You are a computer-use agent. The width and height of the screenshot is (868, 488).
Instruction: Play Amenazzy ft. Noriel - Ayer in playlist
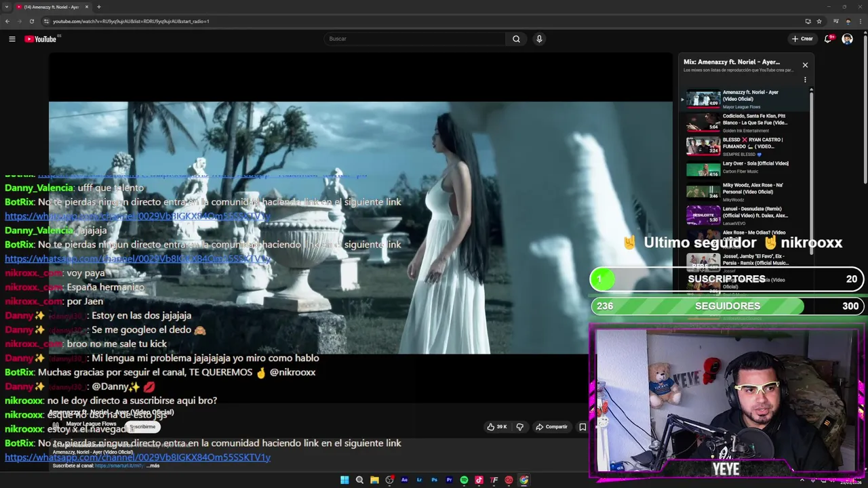(746, 99)
